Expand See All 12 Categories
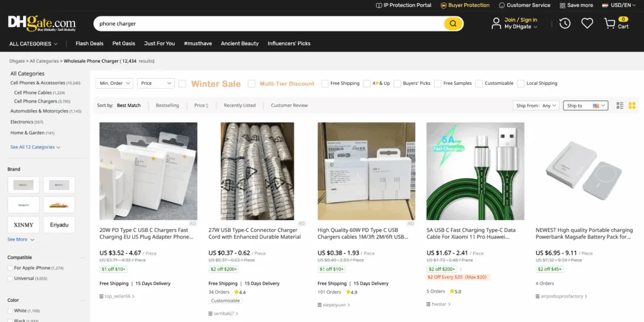This screenshot has width=644, height=322. point(35,147)
